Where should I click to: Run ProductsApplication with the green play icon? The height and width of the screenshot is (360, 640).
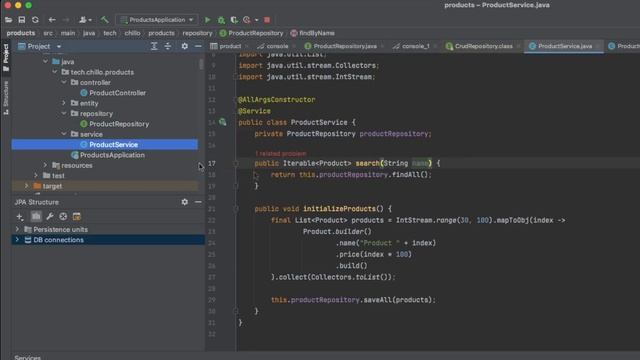tap(207, 20)
